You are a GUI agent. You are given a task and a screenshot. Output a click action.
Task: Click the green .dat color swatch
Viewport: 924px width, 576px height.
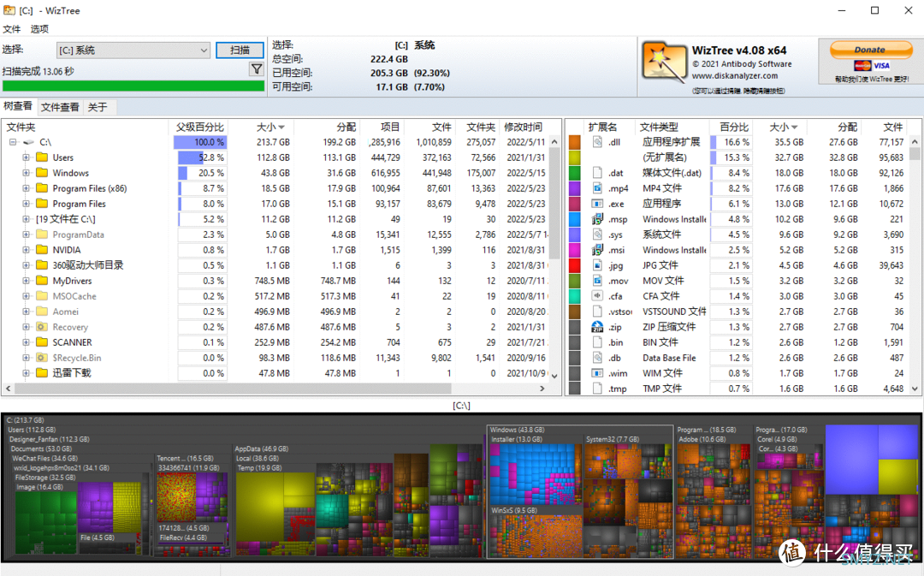(x=575, y=173)
